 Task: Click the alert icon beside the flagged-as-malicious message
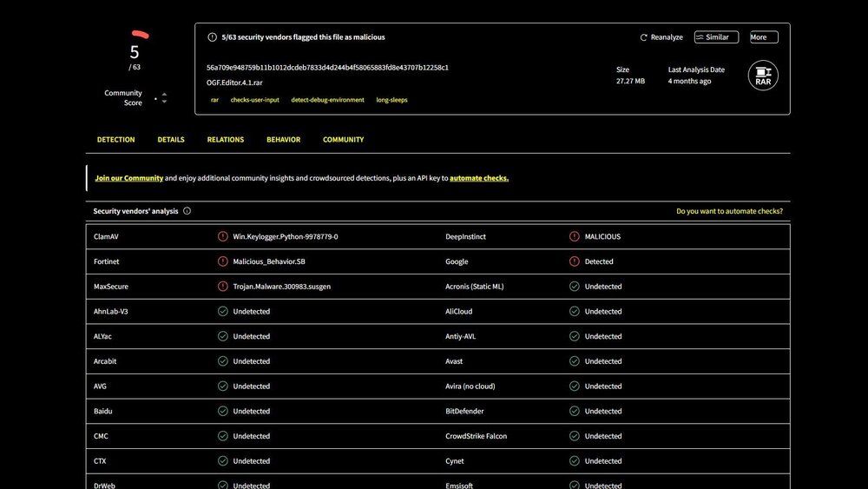click(213, 37)
